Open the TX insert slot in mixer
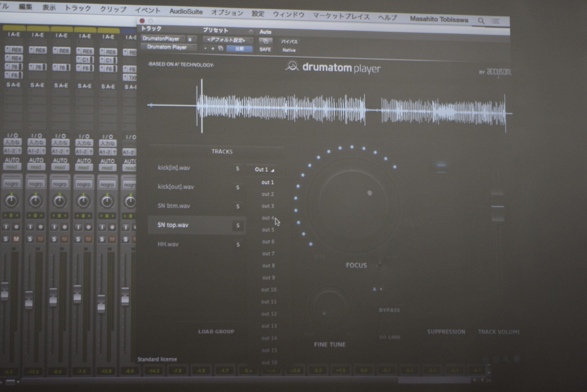 tap(130, 78)
